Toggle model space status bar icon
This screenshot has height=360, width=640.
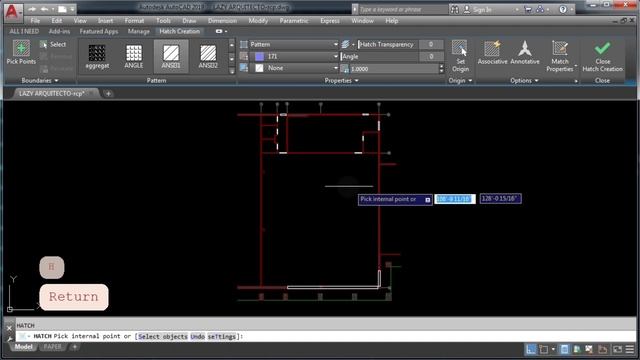(531, 349)
